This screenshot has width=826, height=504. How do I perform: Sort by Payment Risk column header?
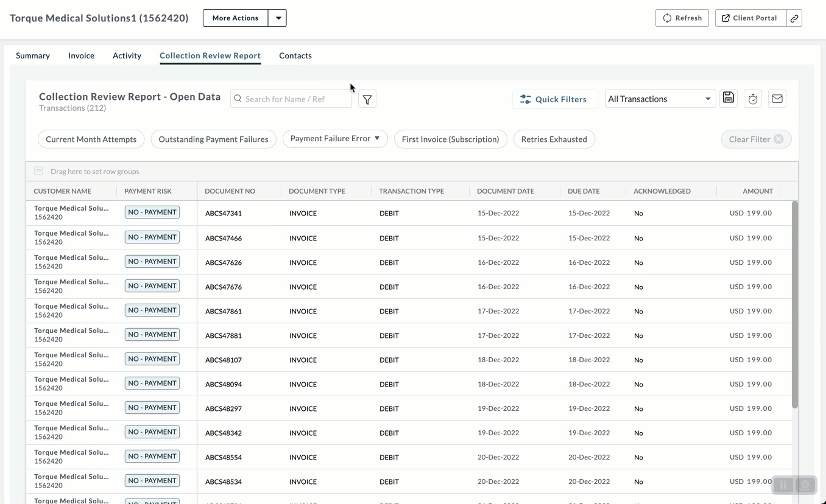(x=148, y=191)
